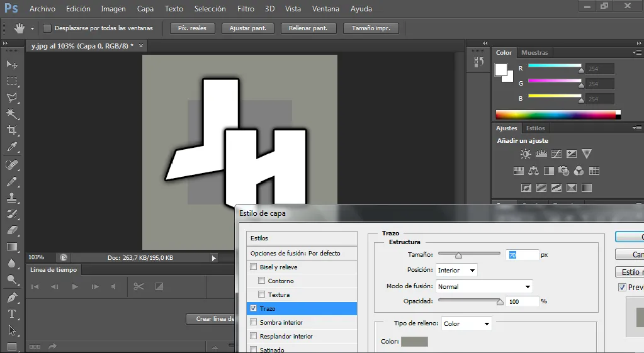Select the Magic Wand tool
This screenshot has width=644, height=353.
coord(12,114)
